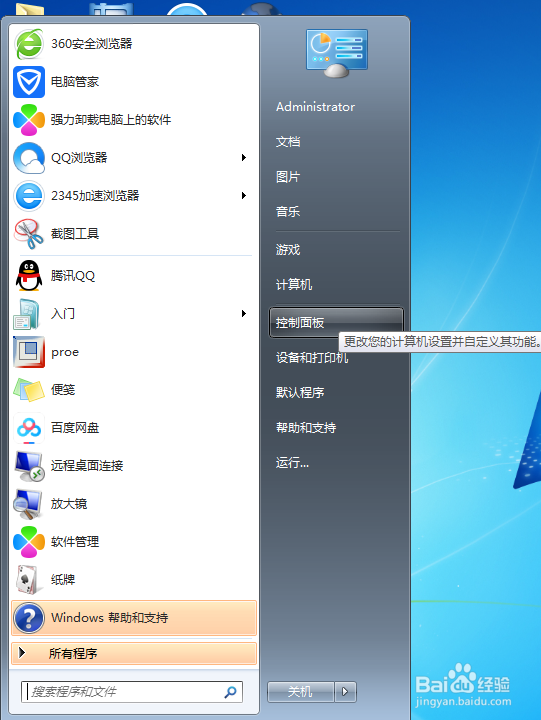Select the 百度网盘 text label
This screenshot has width=541, height=720.
coord(75,428)
